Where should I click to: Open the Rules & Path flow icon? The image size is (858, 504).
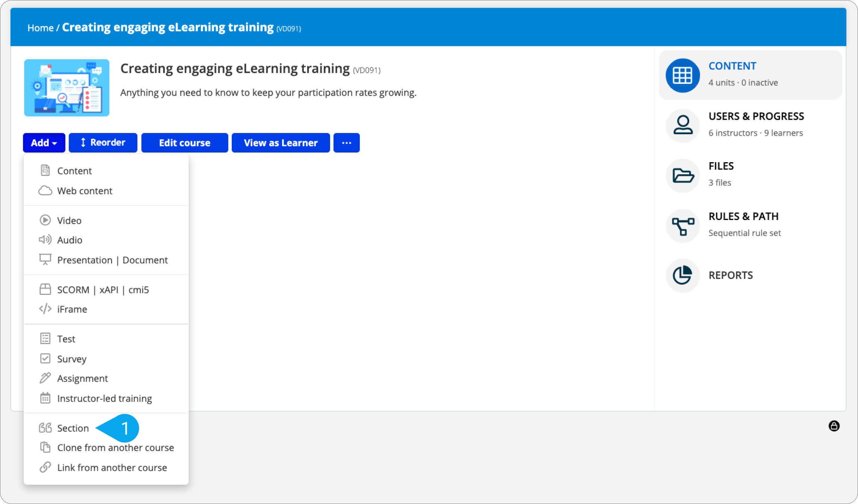click(682, 226)
